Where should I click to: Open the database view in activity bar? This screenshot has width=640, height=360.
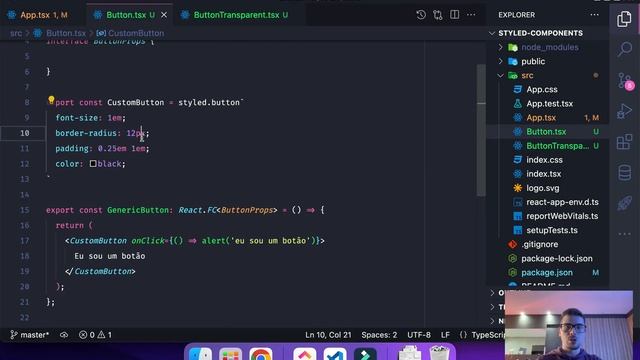pyautogui.click(x=624, y=172)
